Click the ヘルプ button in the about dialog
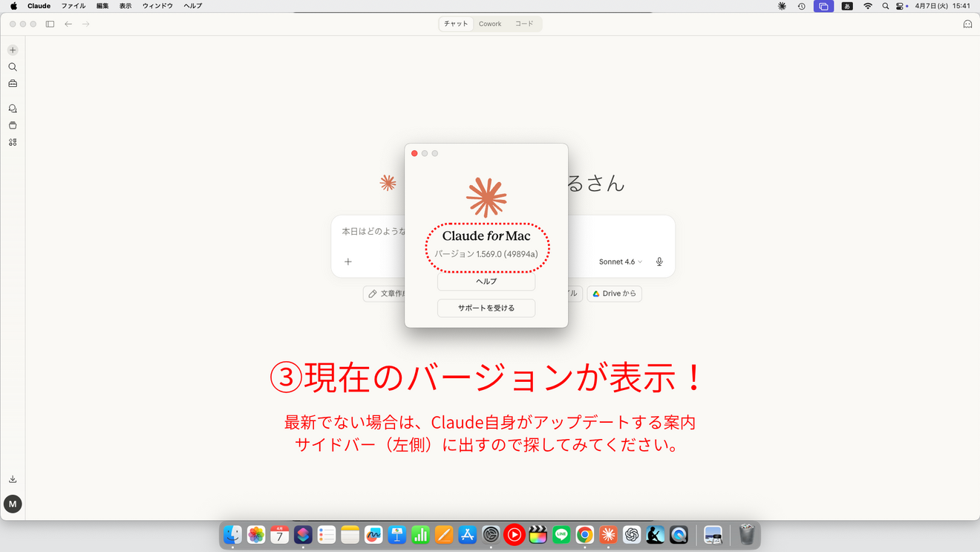The width and height of the screenshot is (980, 552). [486, 282]
